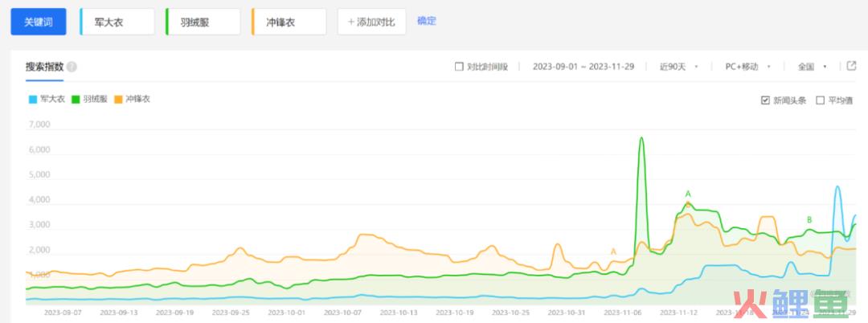Image resolution: width=868 pixels, height=323 pixels.
Task: Uncheck the 新闻头条 checkbox
Action: pos(765,100)
